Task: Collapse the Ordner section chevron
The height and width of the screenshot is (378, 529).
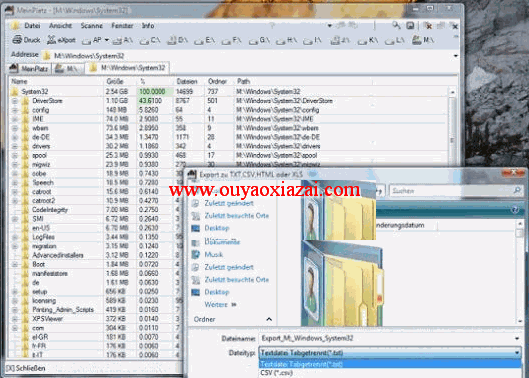Action: 269,319
